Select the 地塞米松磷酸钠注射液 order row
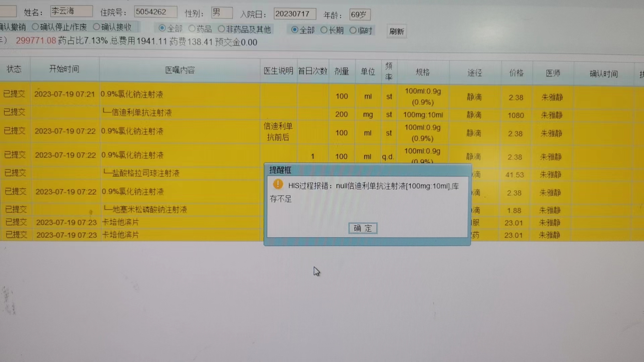 click(149, 210)
